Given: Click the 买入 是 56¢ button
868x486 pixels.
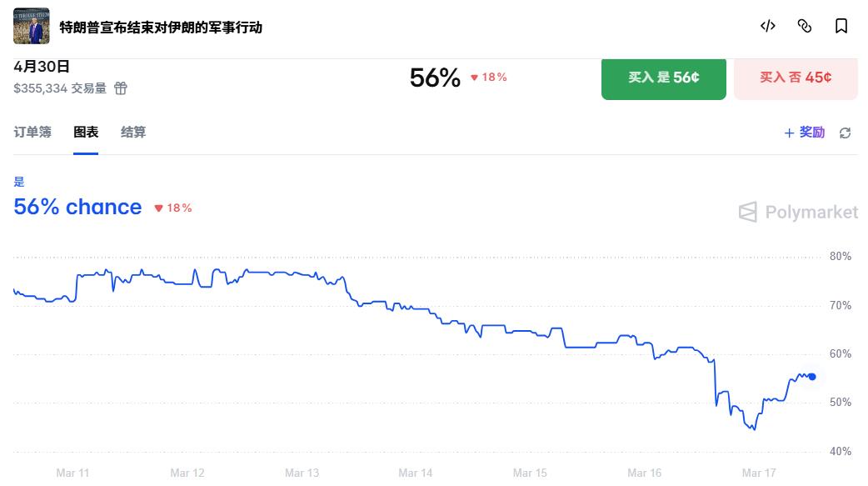Looking at the screenshot, I should [663, 78].
